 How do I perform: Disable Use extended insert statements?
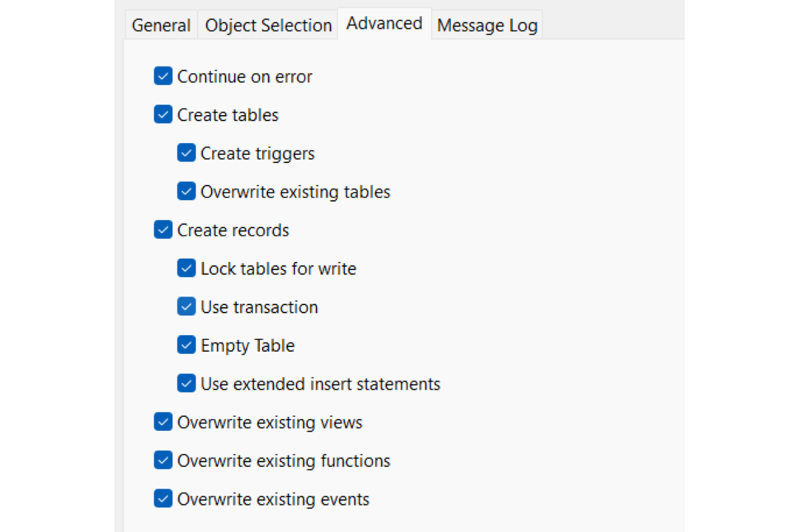pyautogui.click(x=187, y=384)
